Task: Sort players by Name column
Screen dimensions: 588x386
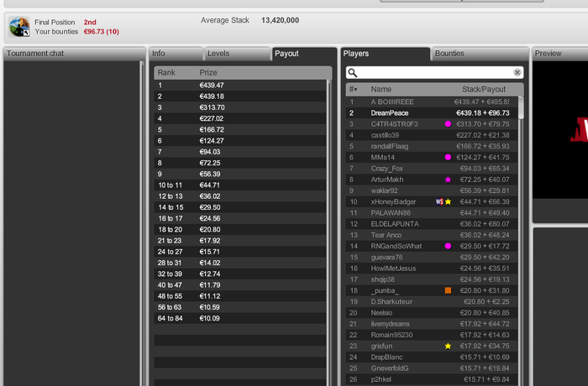Action: [381, 89]
